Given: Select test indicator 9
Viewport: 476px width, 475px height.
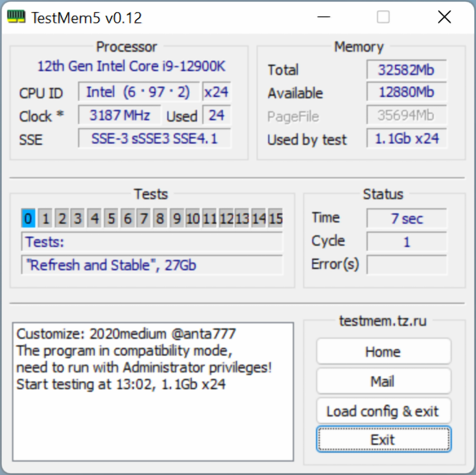Looking at the screenshot, I should pyautogui.click(x=177, y=218).
